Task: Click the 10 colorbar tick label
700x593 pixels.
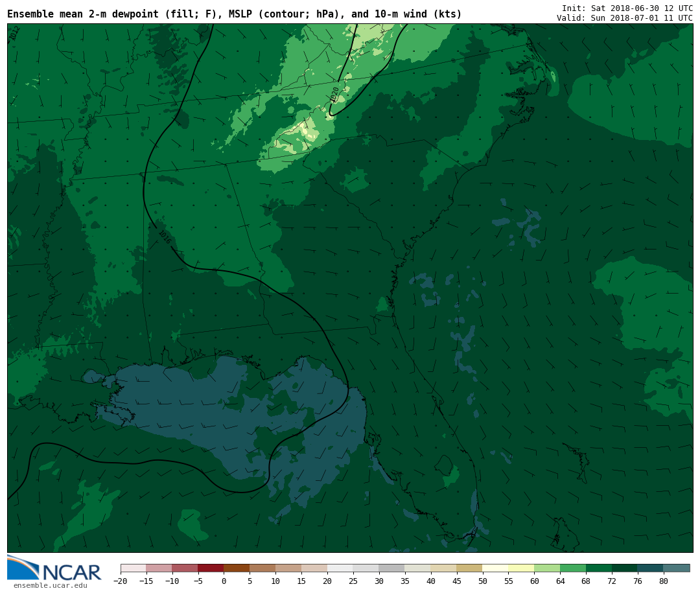Action: point(275,581)
